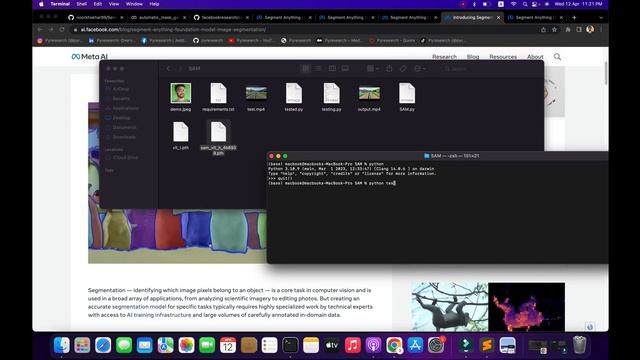
Task: Open Launchpad from the Dock
Action: coord(82,346)
